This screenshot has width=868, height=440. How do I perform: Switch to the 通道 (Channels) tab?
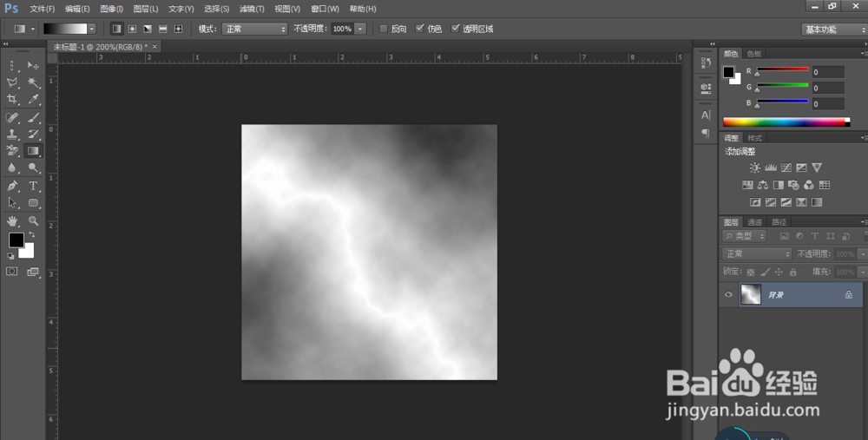(754, 222)
